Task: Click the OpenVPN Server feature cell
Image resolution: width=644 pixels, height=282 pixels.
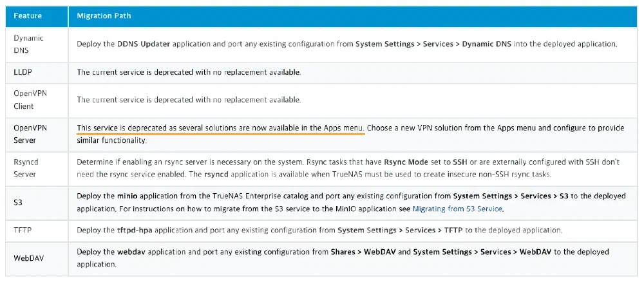Action: 30,134
